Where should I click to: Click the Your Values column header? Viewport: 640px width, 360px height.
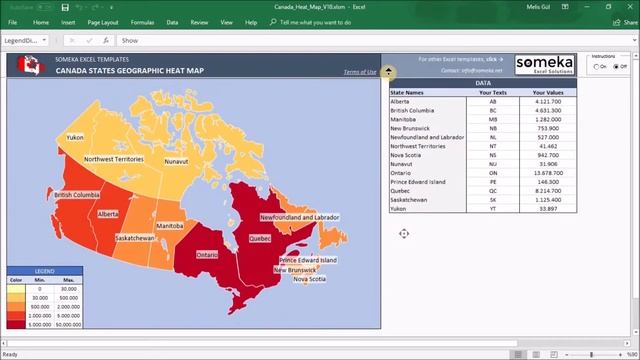[548, 93]
